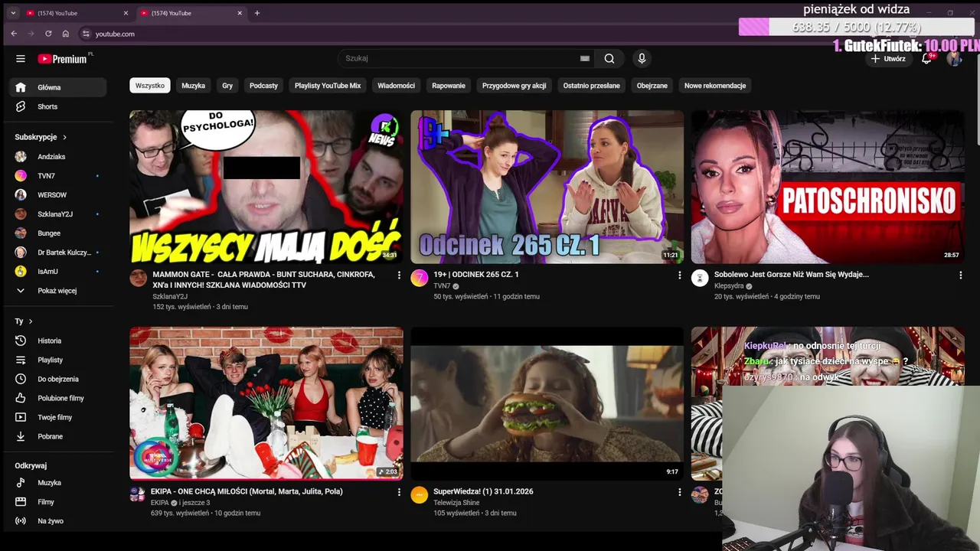Go to Bungee subscription channel
Viewport: 980px width, 551px height.
pyautogui.click(x=58, y=233)
